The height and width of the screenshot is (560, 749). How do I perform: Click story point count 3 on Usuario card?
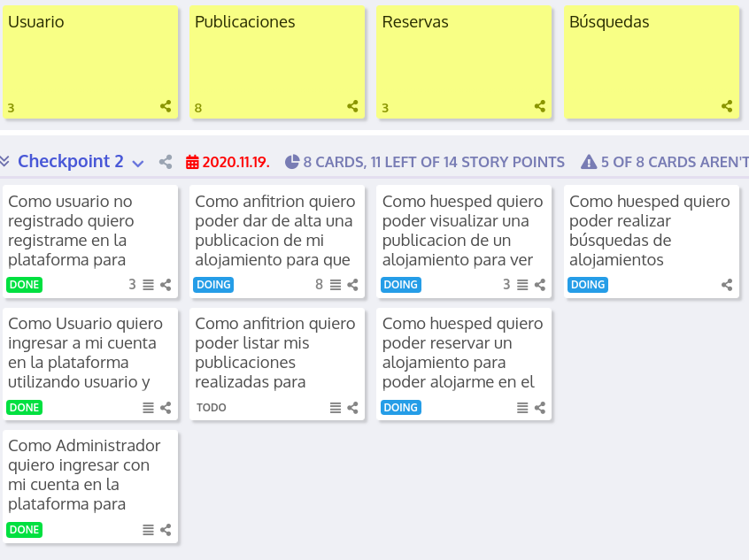pyautogui.click(x=11, y=108)
